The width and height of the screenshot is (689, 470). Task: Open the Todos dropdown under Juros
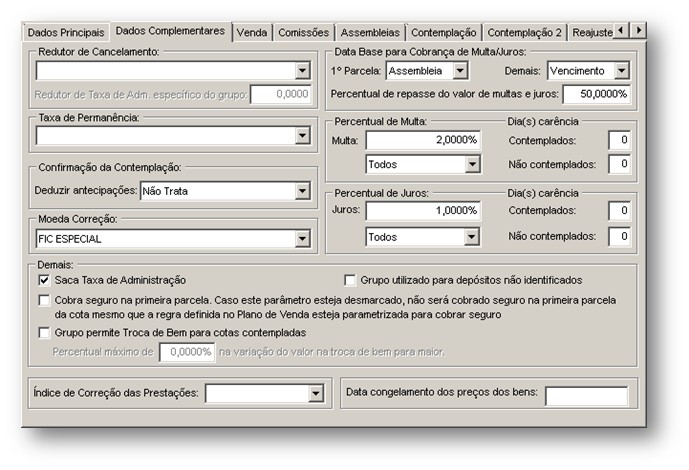tap(471, 237)
